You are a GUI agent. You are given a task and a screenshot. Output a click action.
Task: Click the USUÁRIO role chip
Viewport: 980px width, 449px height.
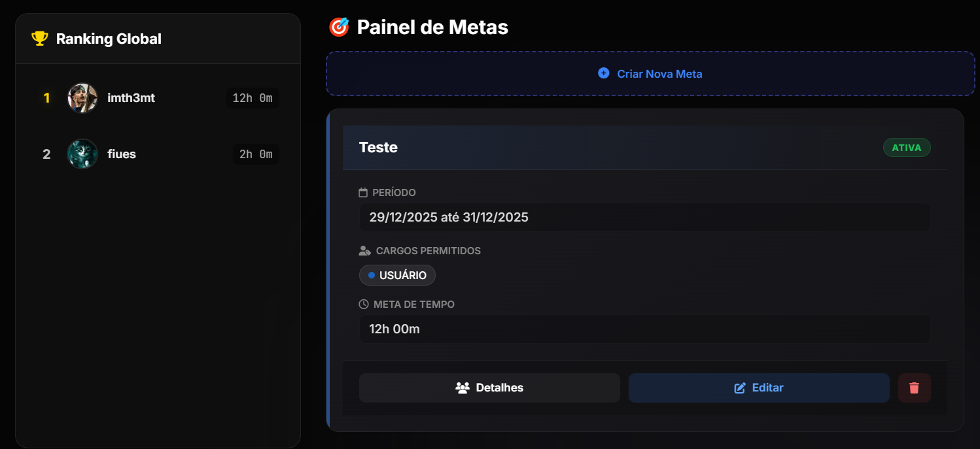pyautogui.click(x=397, y=275)
